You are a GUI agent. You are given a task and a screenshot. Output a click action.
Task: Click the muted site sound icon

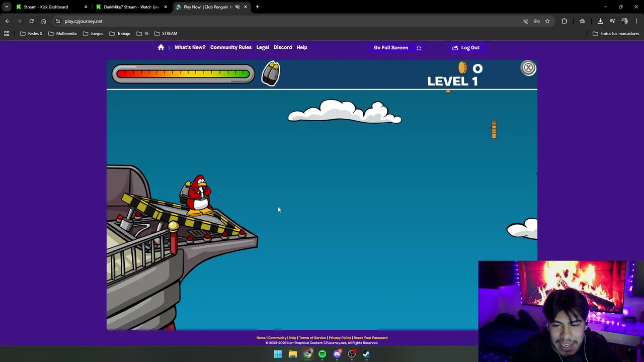(526, 21)
